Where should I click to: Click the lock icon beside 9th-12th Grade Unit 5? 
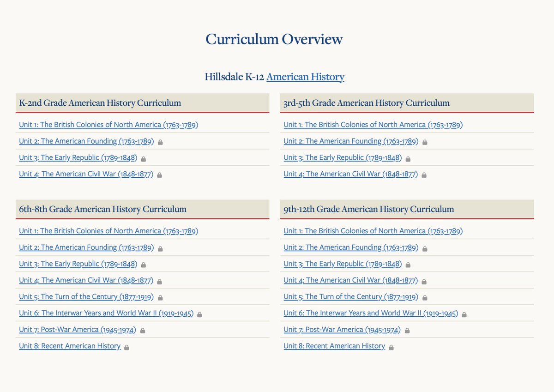(425, 298)
